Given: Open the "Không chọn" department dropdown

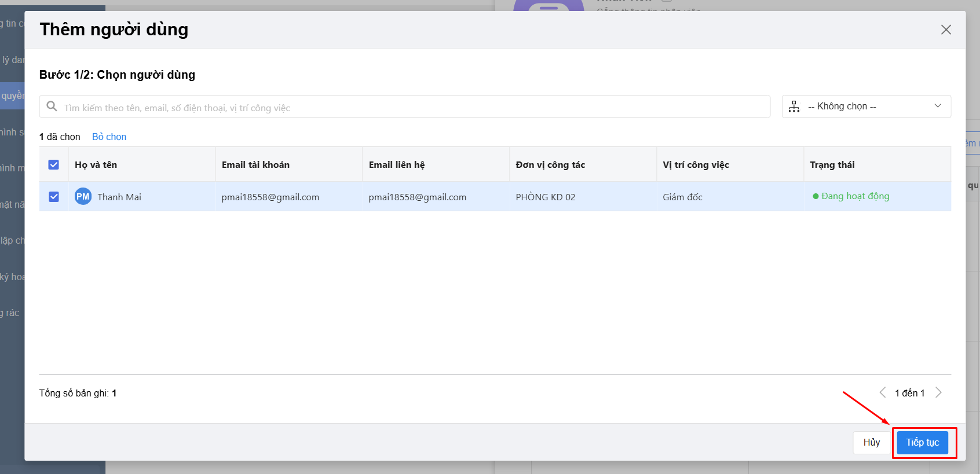Looking at the screenshot, I should pos(866,106).
